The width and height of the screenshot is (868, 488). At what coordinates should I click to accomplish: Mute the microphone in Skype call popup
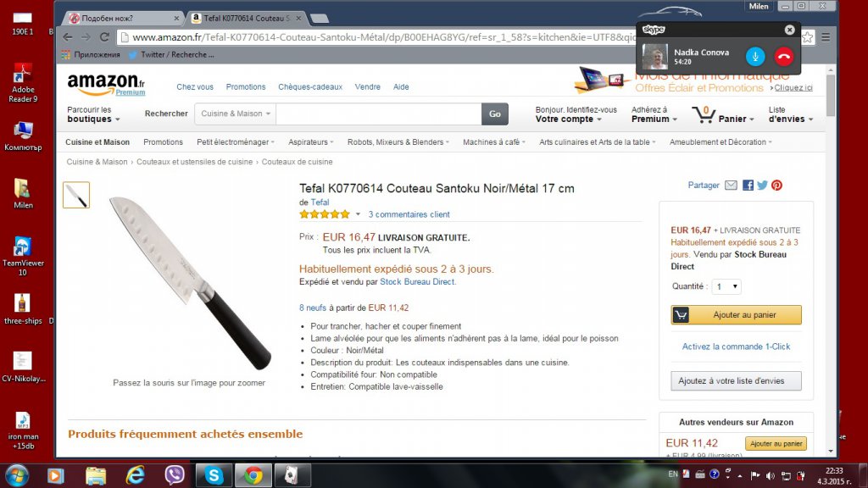[755, 57]
